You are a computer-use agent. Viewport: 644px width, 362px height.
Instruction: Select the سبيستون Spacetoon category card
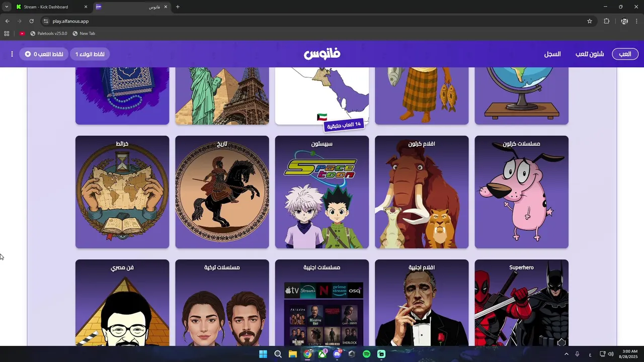click(322, 192)
